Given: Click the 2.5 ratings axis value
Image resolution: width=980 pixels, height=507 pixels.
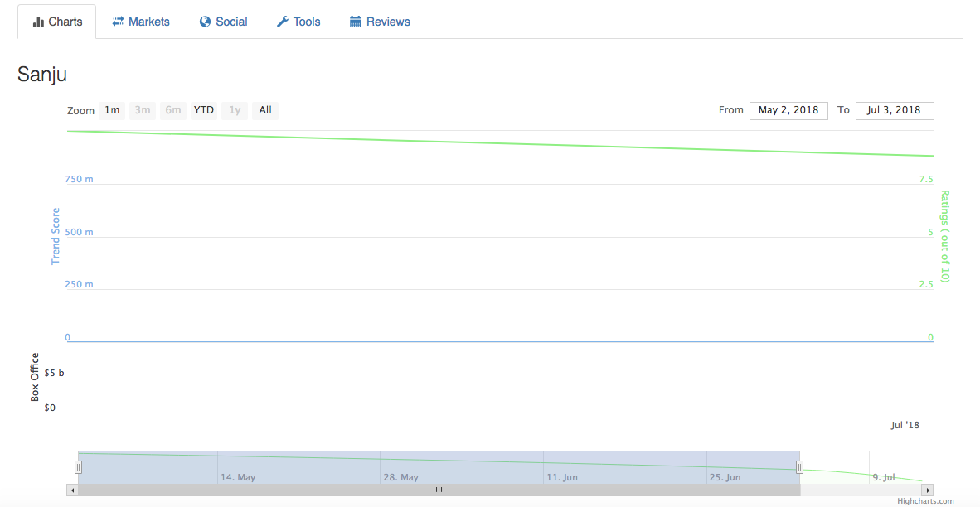Looking at the screenshot, I should 926,285.
